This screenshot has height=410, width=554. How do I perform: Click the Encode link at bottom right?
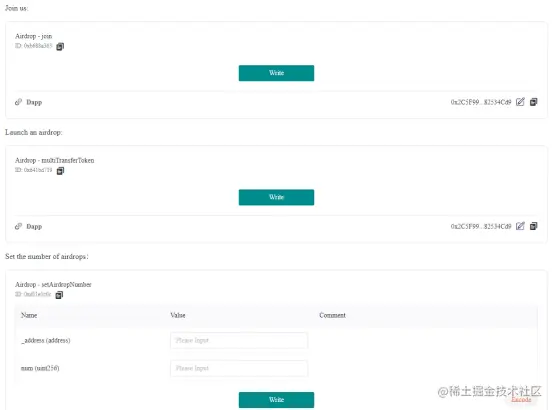[x=521, y=399]
